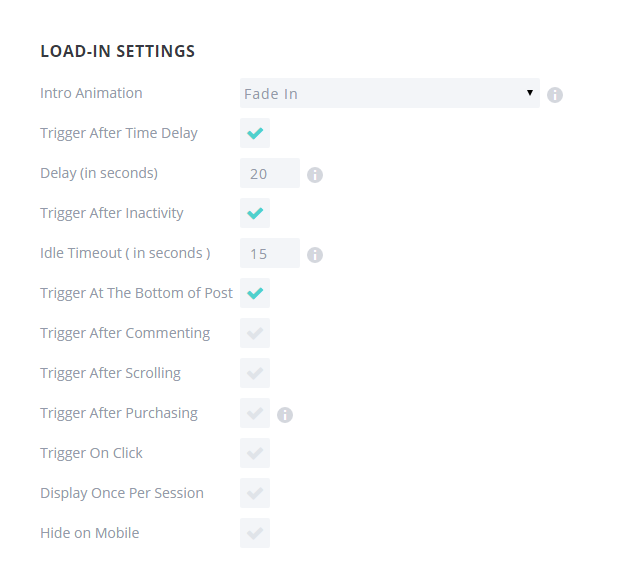Turn on Display Once Per Session

pyautogui.click(x=255, y=493)
